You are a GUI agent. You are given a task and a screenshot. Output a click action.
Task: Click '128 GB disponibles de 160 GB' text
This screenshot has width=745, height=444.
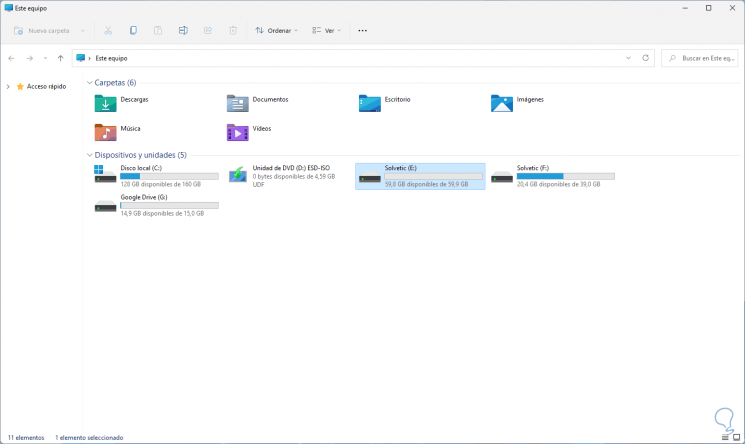pyautogui.click(x=161, y=184)
